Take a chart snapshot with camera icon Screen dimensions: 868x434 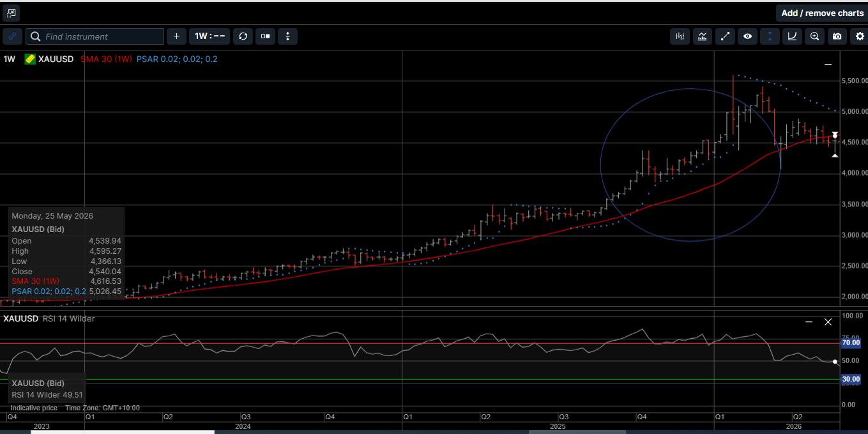coord(837,36)
